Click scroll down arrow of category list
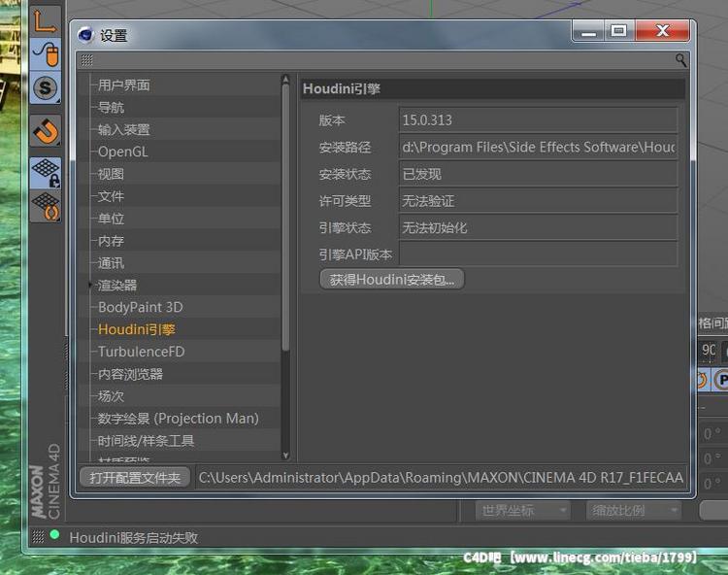 click(285, 456)
